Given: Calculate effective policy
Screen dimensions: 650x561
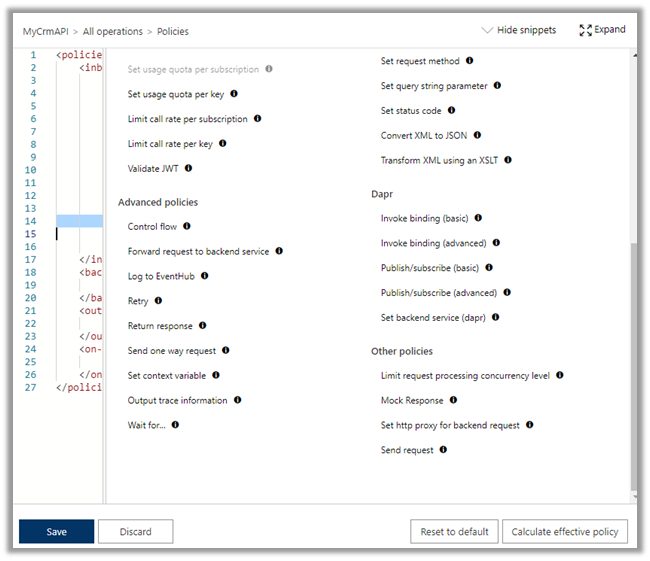Looking at the screenshot, I should tap(565, 532).
